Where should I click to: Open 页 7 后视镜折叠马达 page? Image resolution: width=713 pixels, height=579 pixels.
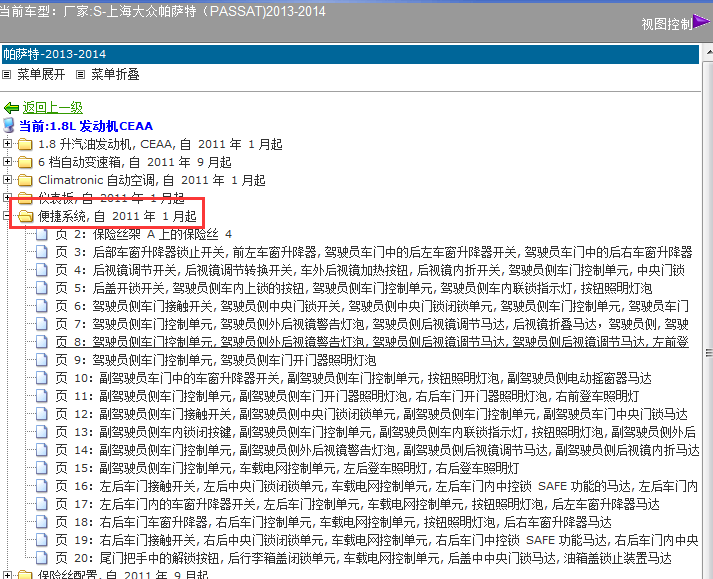[x=372, y=324]
